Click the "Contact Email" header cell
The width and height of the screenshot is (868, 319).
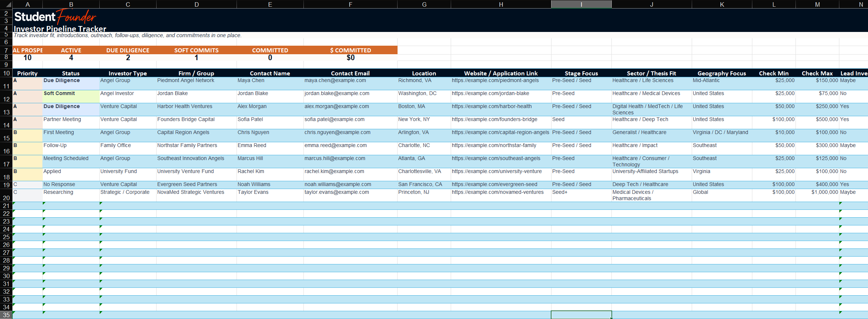(x=350, y=74)
